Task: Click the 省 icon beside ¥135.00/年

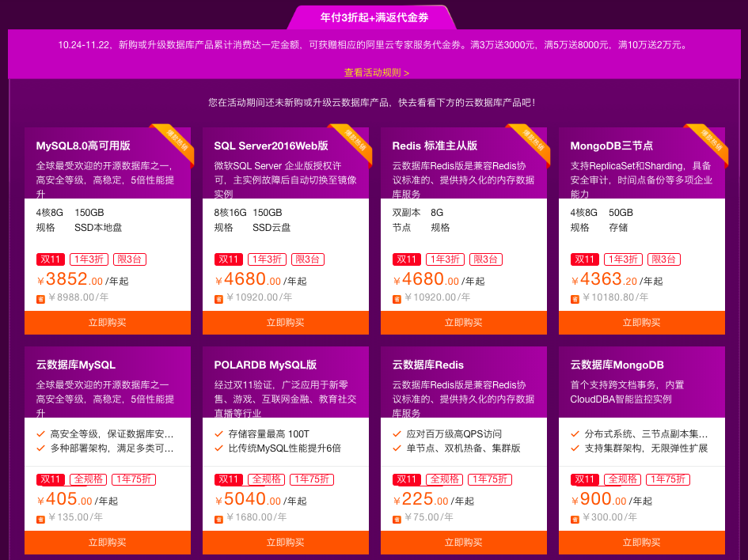Action: point(40,519)
